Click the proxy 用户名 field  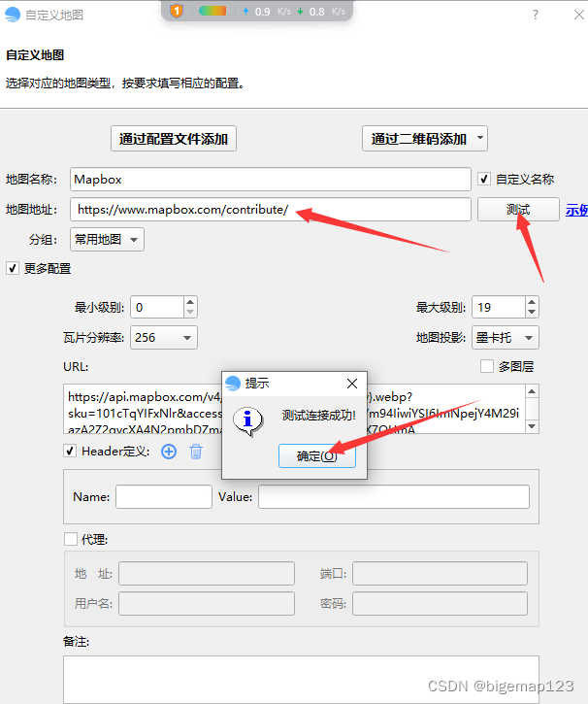click(207, 603)
